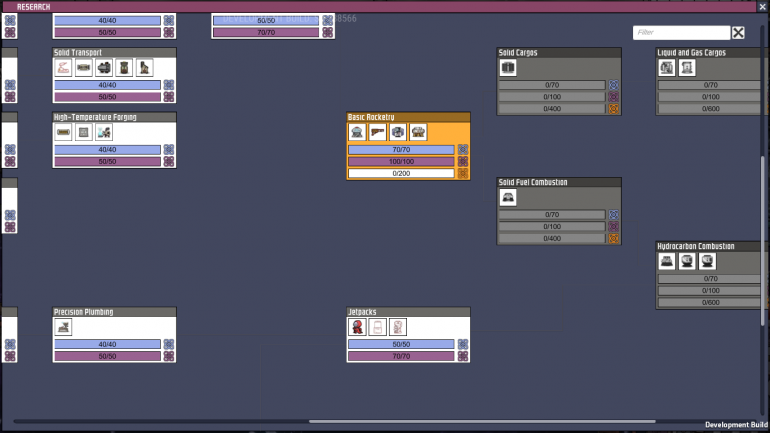Click the cargo bay icon in Solid Cargos
The image size is (770, 433).
pyautogui.click(x=508, y=68)
